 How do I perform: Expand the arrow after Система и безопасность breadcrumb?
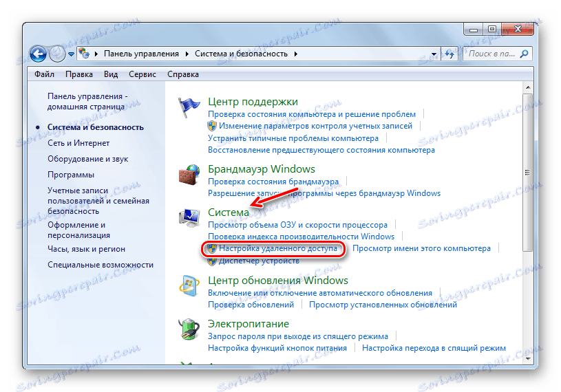[x=295, y=54]
